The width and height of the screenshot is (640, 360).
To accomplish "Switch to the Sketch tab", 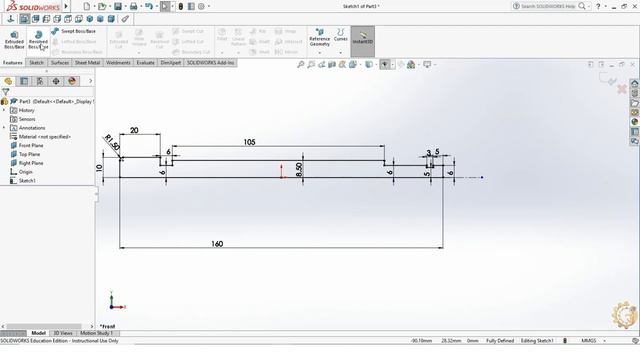I will (x=36, y=62).
